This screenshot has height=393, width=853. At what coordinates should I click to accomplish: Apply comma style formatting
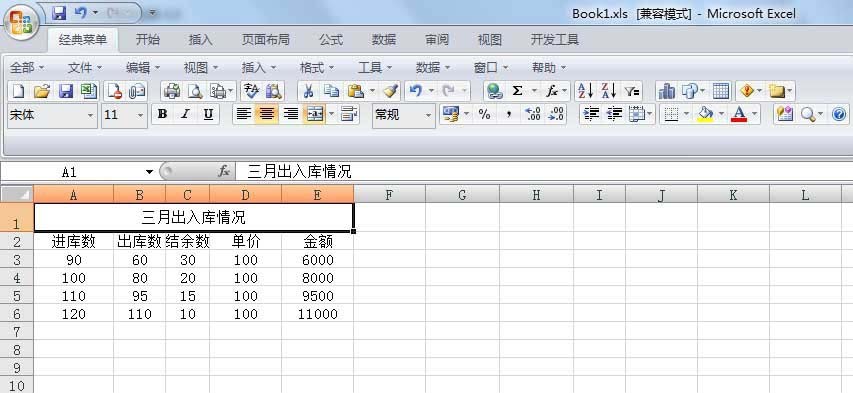[x=509, y=114]
